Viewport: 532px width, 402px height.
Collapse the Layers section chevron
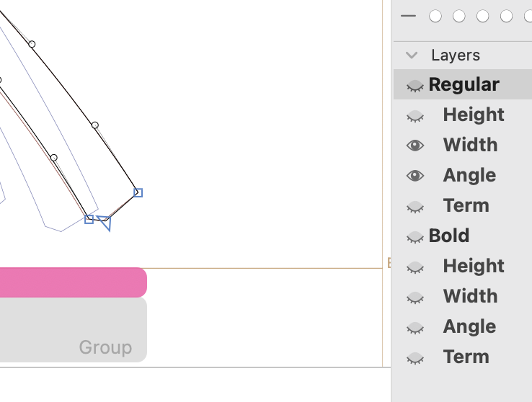[x=412, y=55]
